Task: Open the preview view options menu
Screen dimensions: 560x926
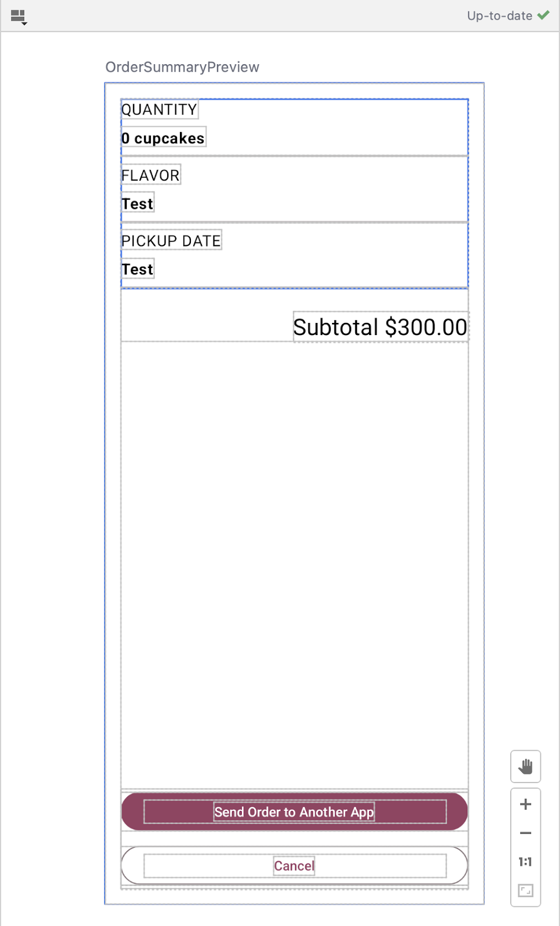Action: [x=19, y=17]
